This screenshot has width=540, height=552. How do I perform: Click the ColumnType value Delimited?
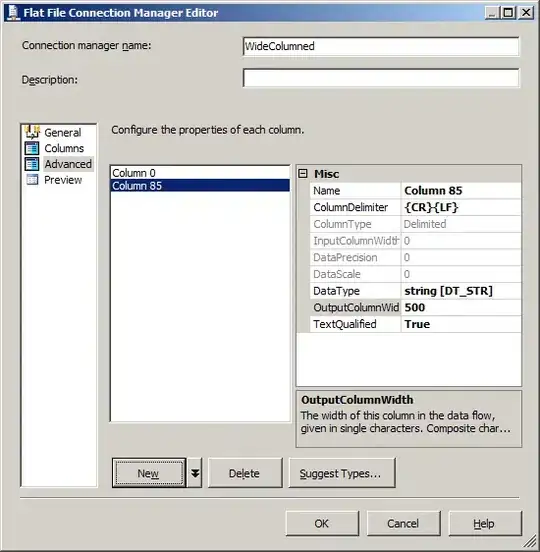[x=461, y=224]
